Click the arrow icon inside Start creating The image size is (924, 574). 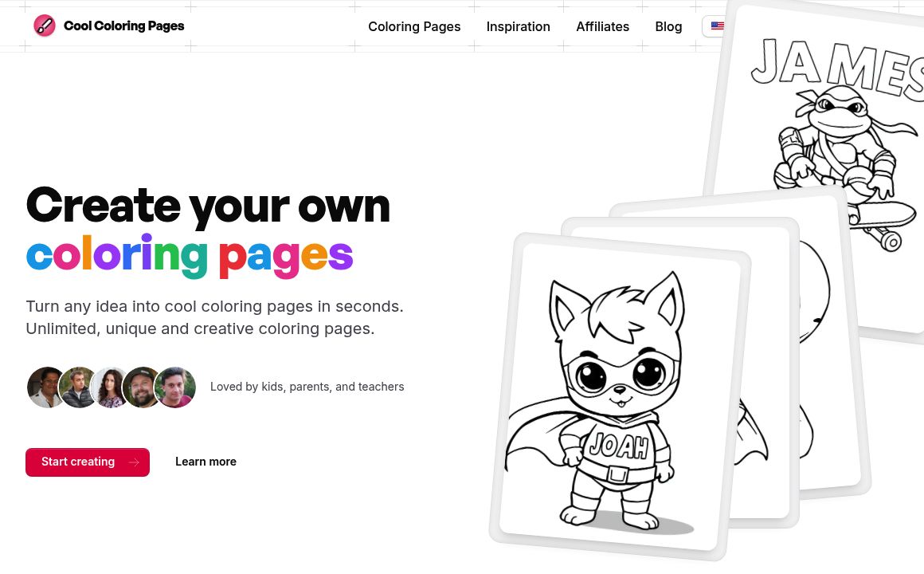coord(133,462)
